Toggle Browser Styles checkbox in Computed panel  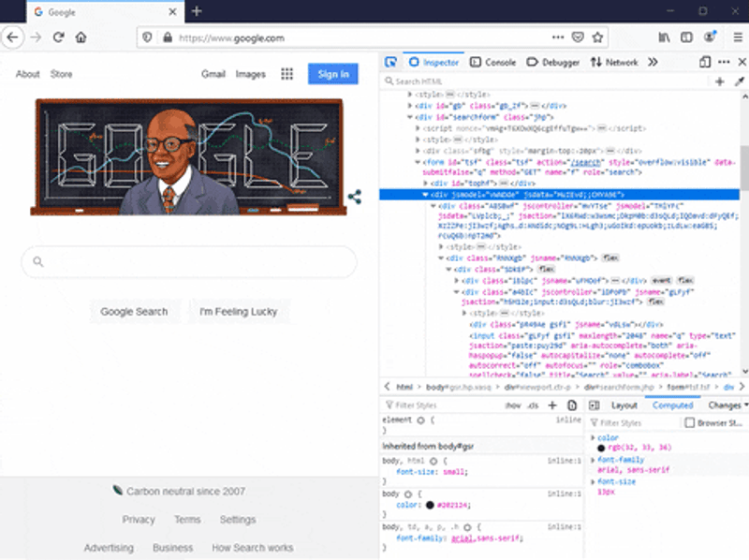tap(689, 423)
